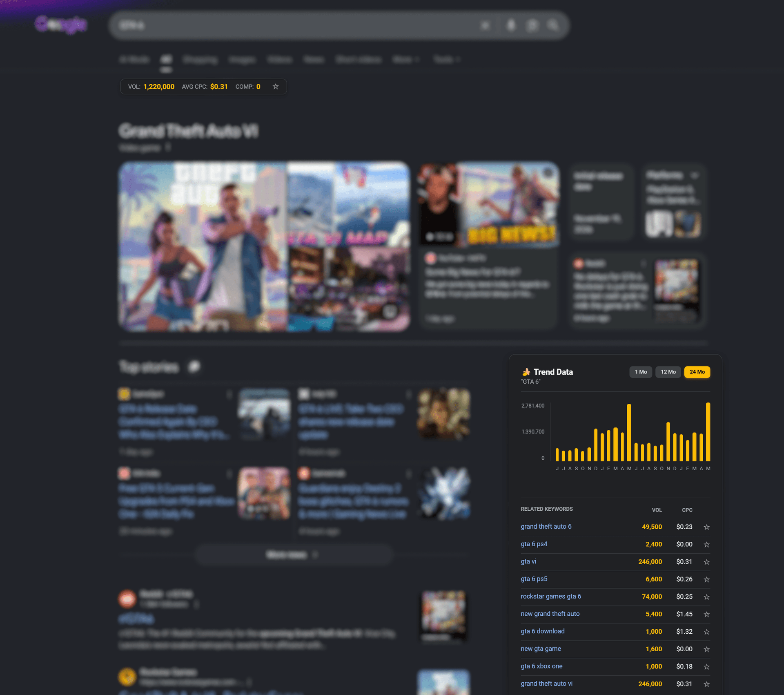Favorite the 'grand theft auto 6' keyword

click(706, 527)
